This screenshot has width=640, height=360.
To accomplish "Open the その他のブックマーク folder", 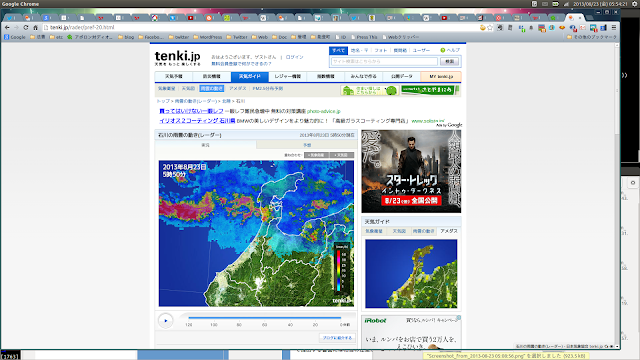I will pyautogui.click(x=591, y=37).
